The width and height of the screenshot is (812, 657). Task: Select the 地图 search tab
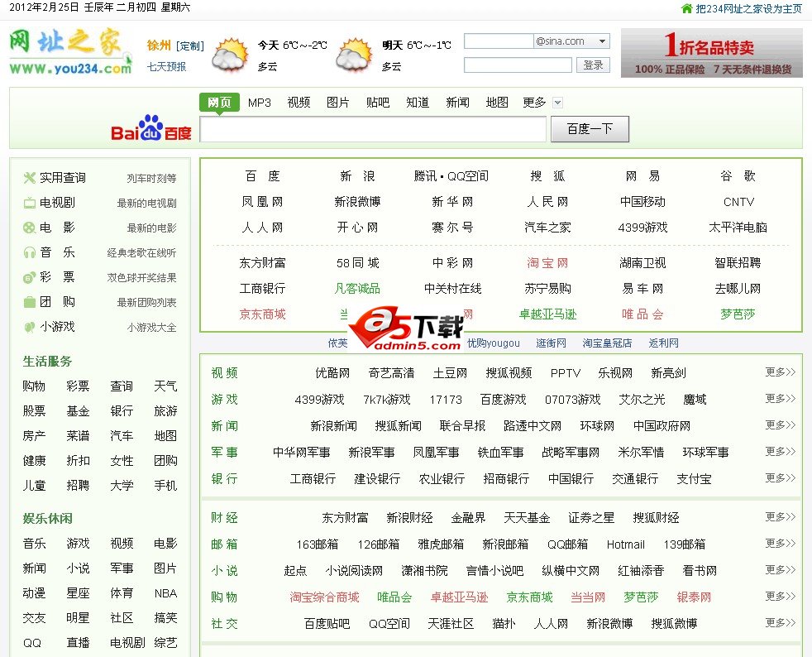click(x=497, y=103)
